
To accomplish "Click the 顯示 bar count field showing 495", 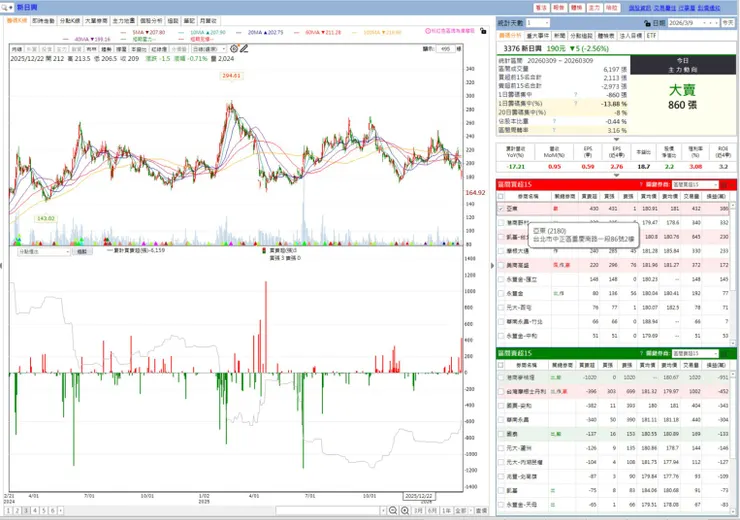I will click(x=446, y=49).
